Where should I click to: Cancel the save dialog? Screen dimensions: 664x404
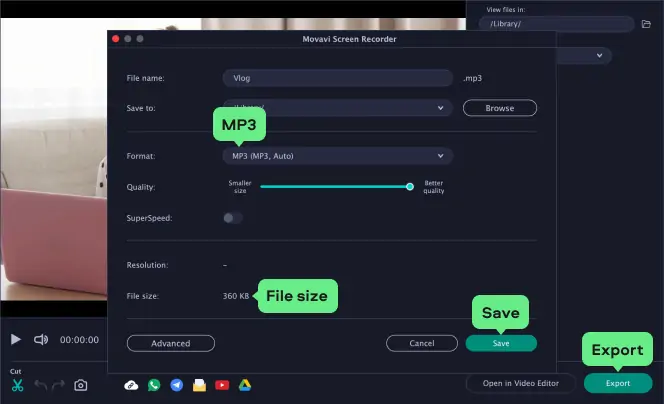[x=422, y=343]
